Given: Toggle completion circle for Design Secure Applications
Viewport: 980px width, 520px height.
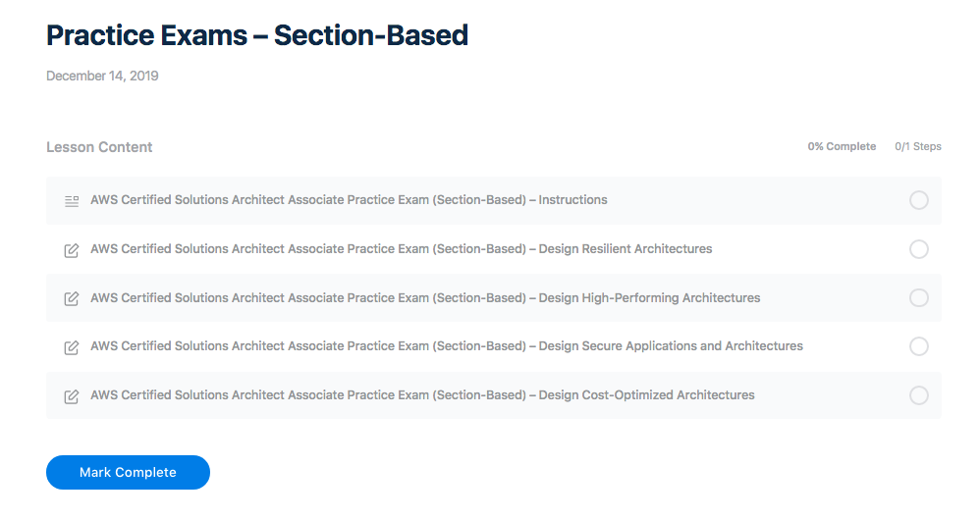Looking at the screenshot, I should [918, 346].
